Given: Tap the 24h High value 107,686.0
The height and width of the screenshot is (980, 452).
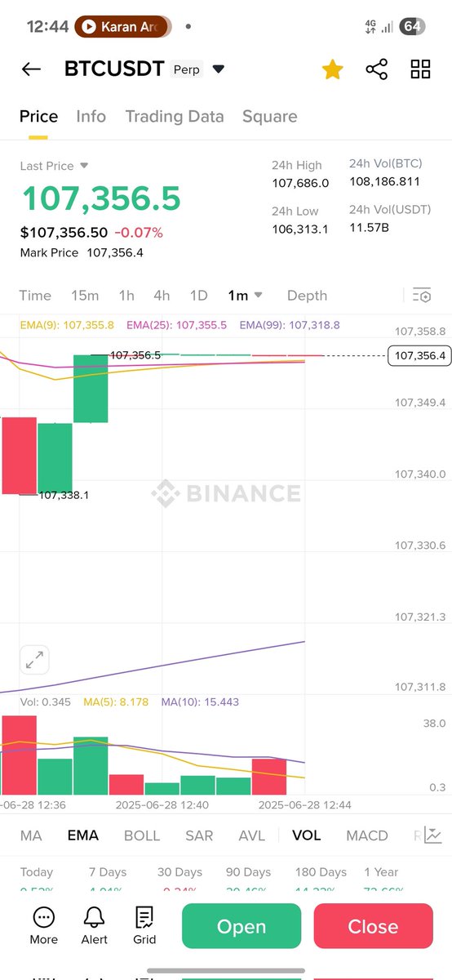Looking at the screenshot, I should 300,183.
